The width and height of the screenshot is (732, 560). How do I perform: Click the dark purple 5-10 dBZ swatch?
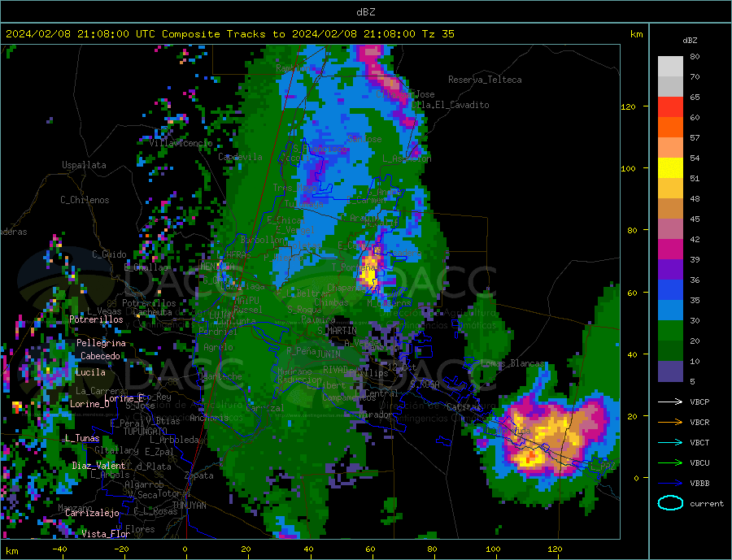[x=670, y=371]
